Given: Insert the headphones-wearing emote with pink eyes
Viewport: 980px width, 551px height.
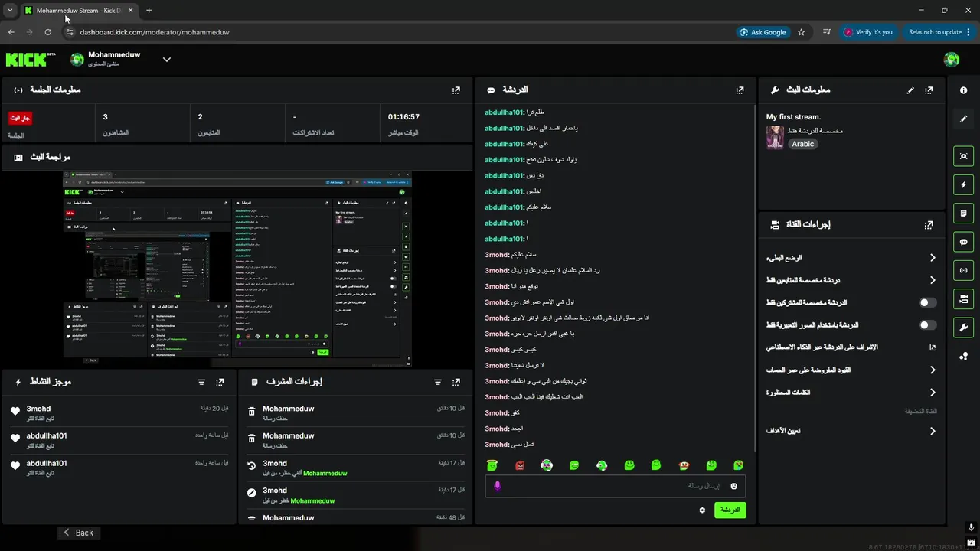Looking at the screenshot, I should click(x=547, y=465).
